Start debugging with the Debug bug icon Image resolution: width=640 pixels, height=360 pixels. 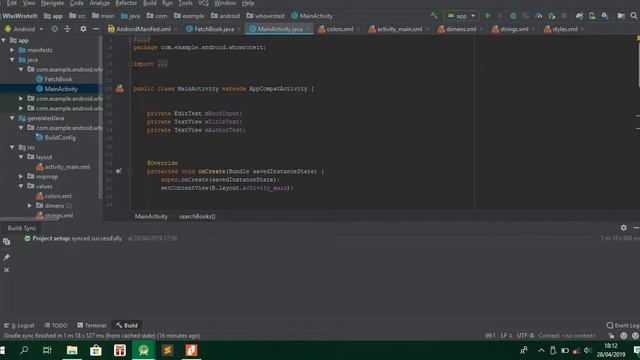(x=513, y=16)
